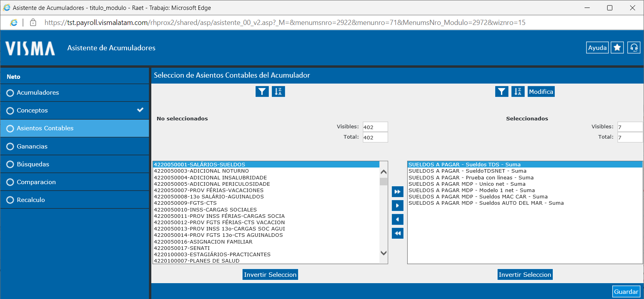Click the favorites star icon in header
The width and height of the screenshot is (644, 299).
(x=617, y=48)
